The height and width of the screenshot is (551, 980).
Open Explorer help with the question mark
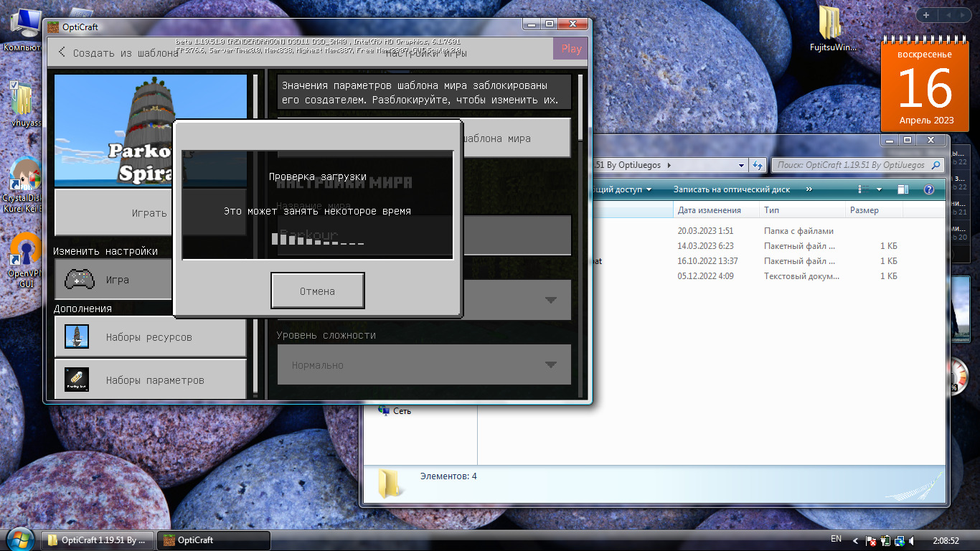point(929,189)
